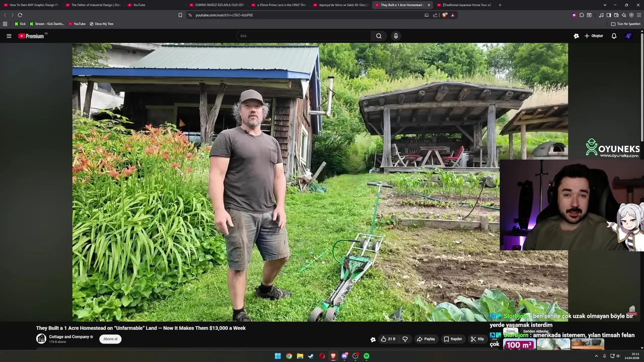Open Kick bookmark in bookmarks bar
The width and height of the screenshot is (644, 362).
point(20,24)
